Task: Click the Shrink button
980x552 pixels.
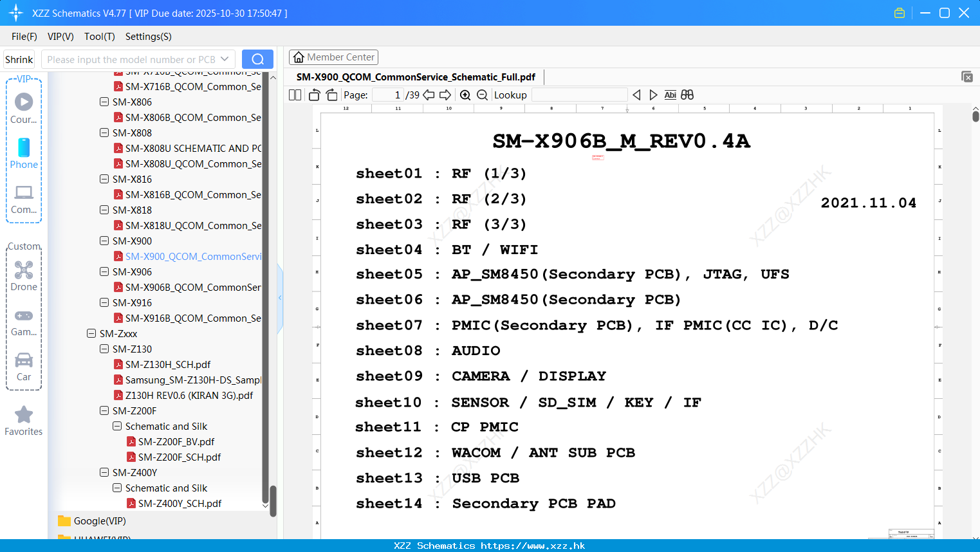Action: coord(19,59)
